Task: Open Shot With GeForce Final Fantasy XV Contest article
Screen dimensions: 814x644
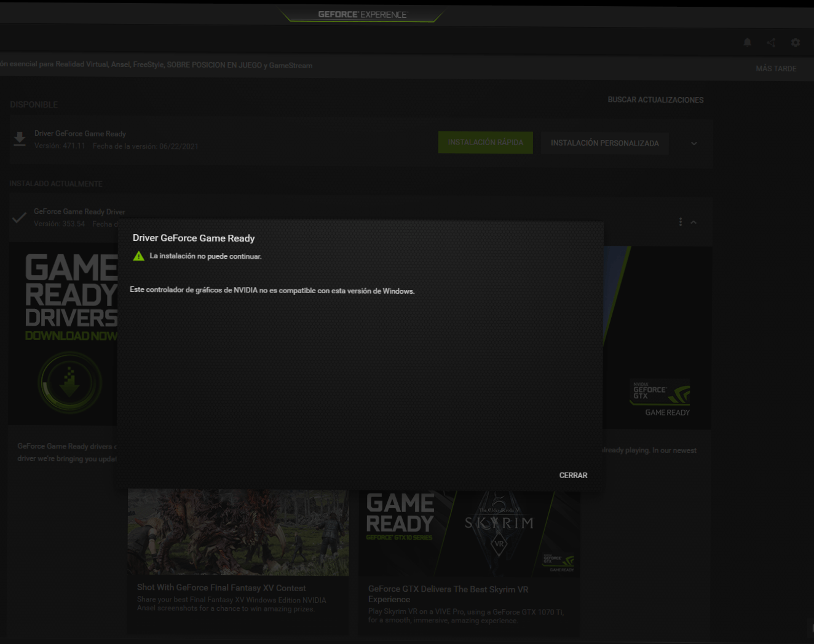Action: [x=221, y=588]
